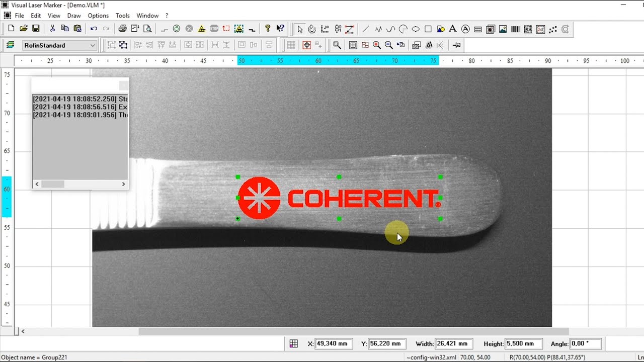Click the Y position field 56,220 mm
Screen dimensions: 644x362
pos(388,344)
